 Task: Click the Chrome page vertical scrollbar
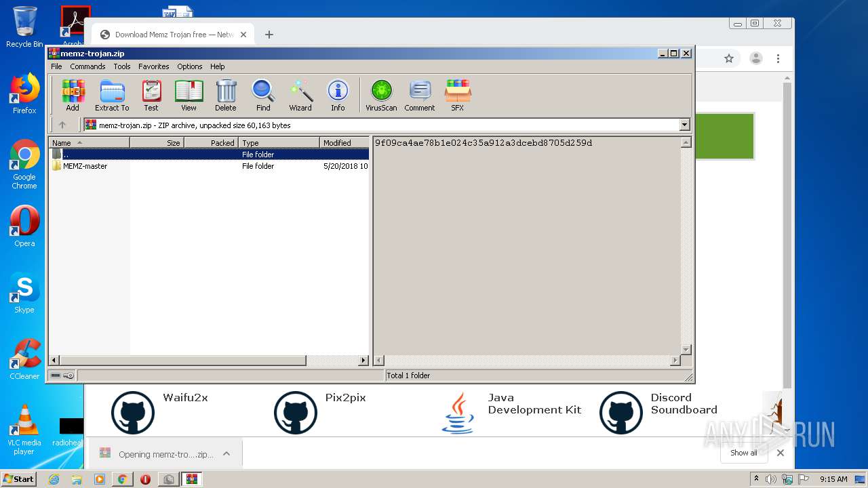[787, 234]
